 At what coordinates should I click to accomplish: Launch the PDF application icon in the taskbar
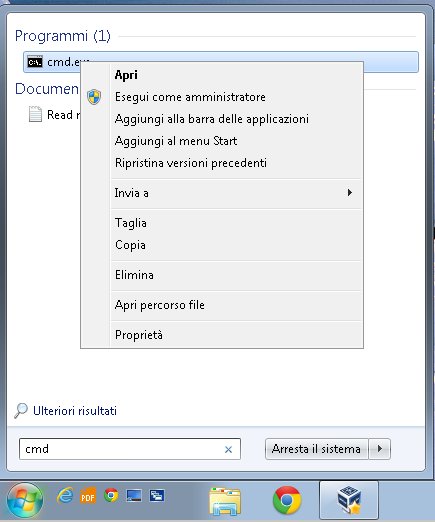(88, 496)
